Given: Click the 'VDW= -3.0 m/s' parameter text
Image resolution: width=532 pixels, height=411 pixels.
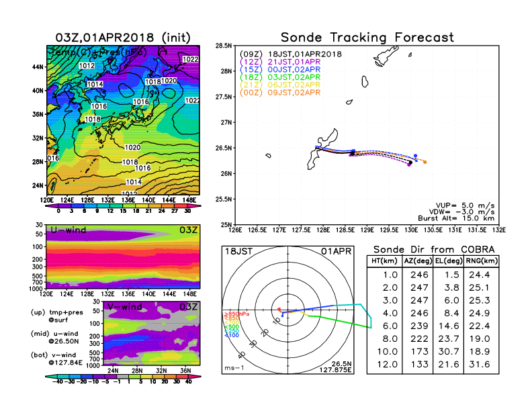Looking at the screenshot, I should coord(461,212).
